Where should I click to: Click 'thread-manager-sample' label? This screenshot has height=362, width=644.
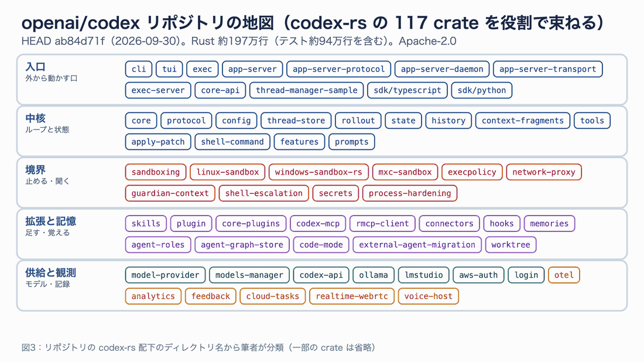306,90
